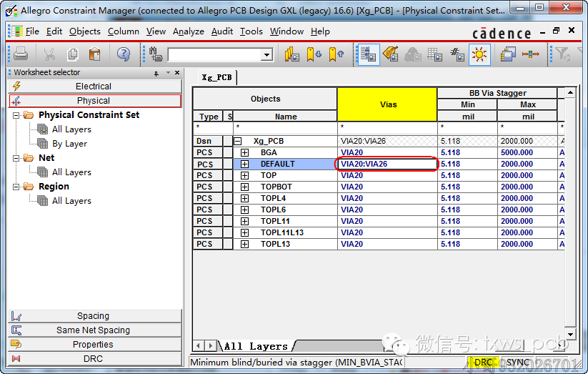Click the highlighted expand/collapse hierarchy toolbar icon
The height and width of the screenshot is (374, 588).
[369, 55]
